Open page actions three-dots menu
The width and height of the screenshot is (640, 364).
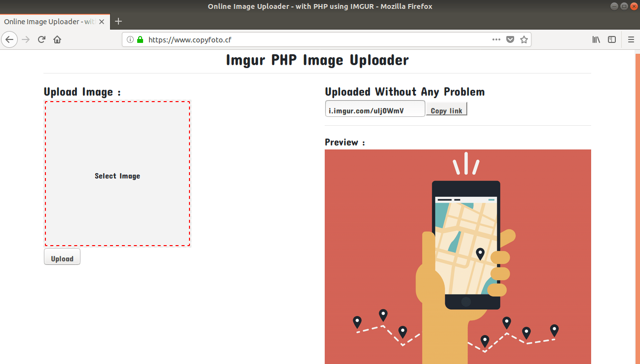click(496, 39)
